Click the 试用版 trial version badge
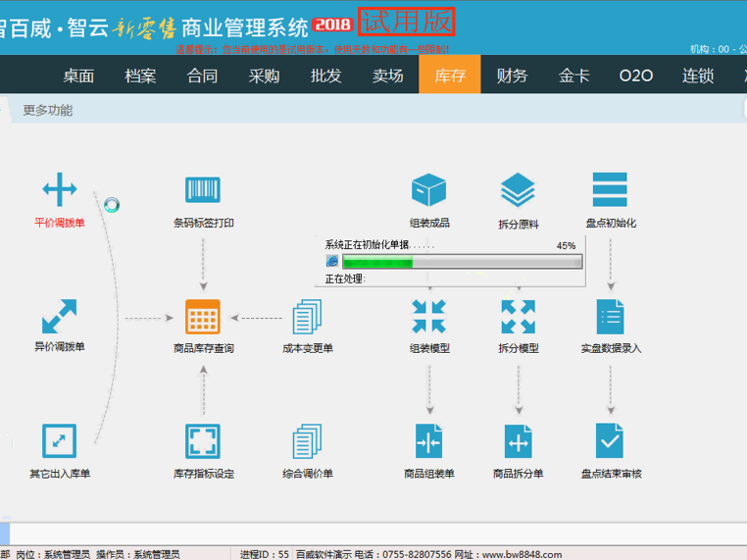The image size is (747, 560). click(x=406, y=22)
